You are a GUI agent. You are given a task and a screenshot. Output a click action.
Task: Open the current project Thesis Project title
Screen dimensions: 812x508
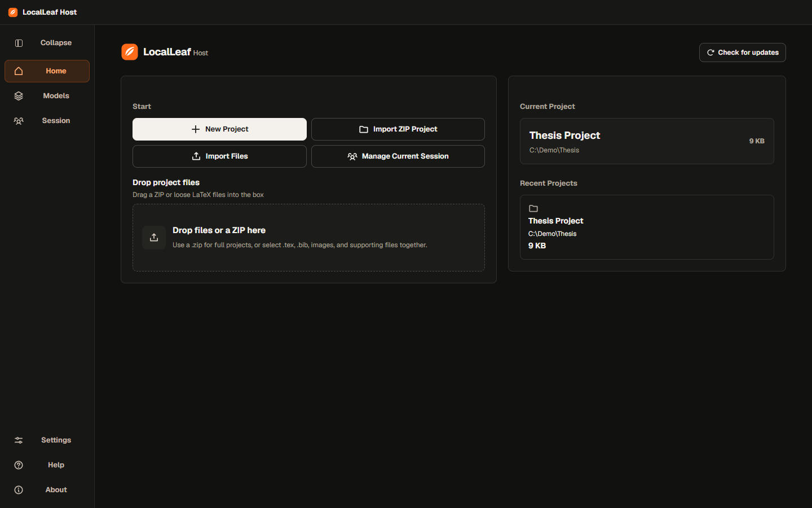564,135
